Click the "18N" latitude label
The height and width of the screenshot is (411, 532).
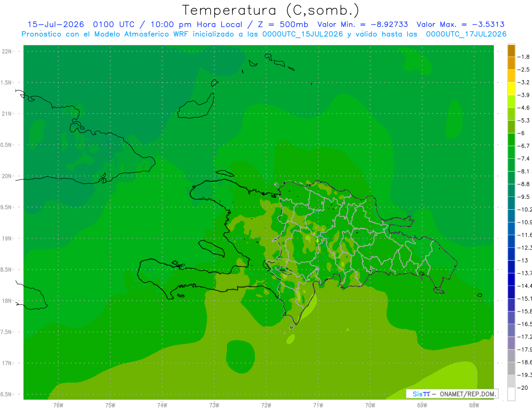pyautogui.click(x=7, y=301)
